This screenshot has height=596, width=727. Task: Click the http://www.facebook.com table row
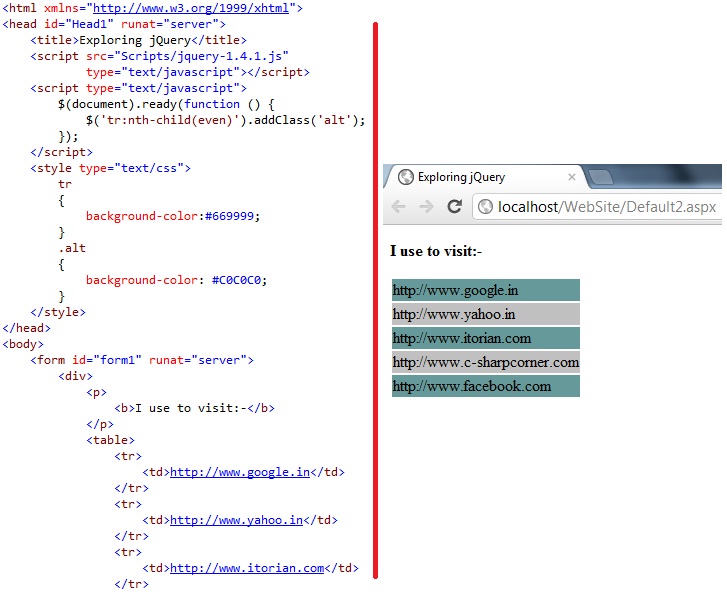(x=486, y=386)
